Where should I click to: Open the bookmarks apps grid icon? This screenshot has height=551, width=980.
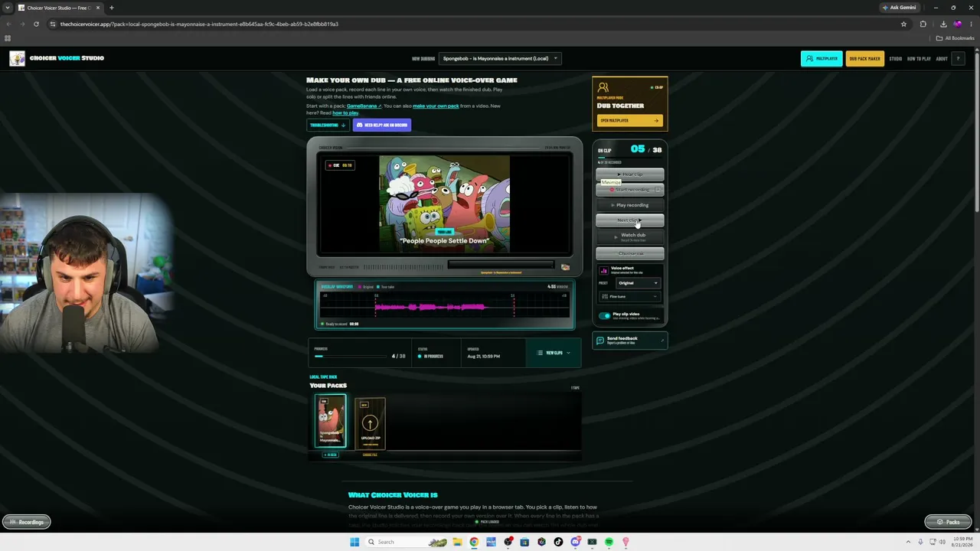(8, 38)
